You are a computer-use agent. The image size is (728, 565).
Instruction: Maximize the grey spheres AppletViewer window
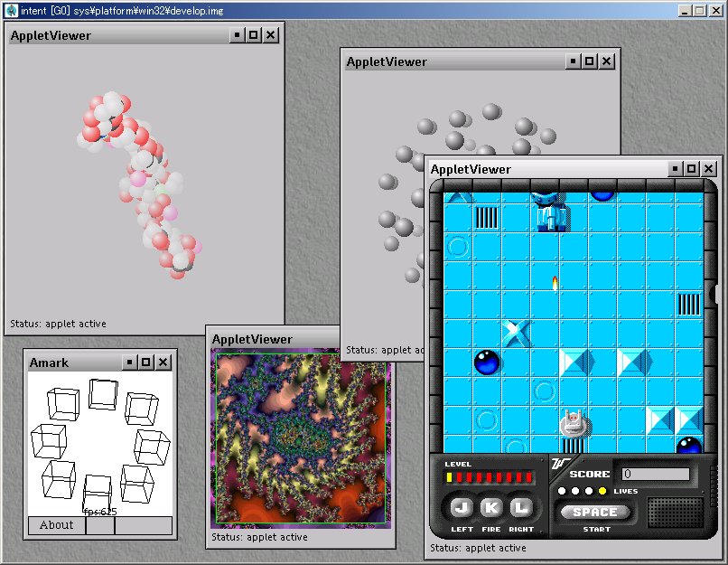(x=589, y=61)
